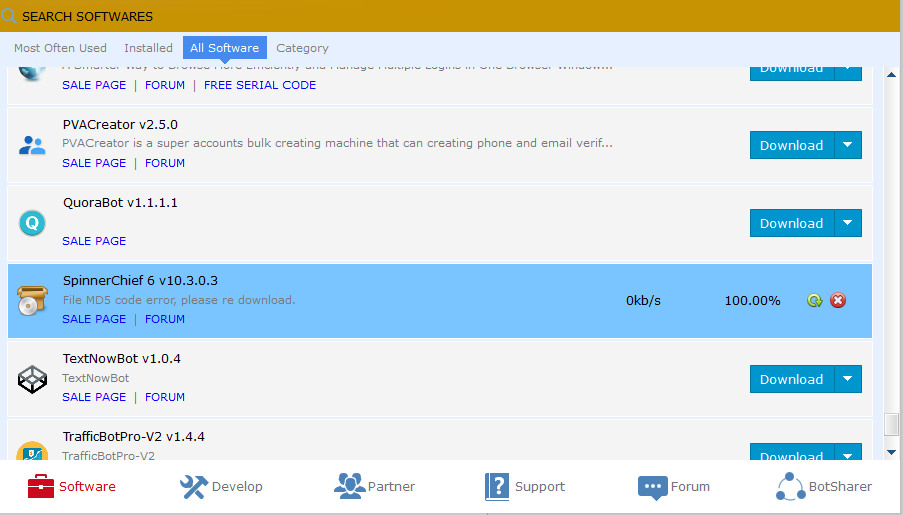The image size is (903, 515).
Task: Switch to the Installed tab
Action: tap(148, 48)
